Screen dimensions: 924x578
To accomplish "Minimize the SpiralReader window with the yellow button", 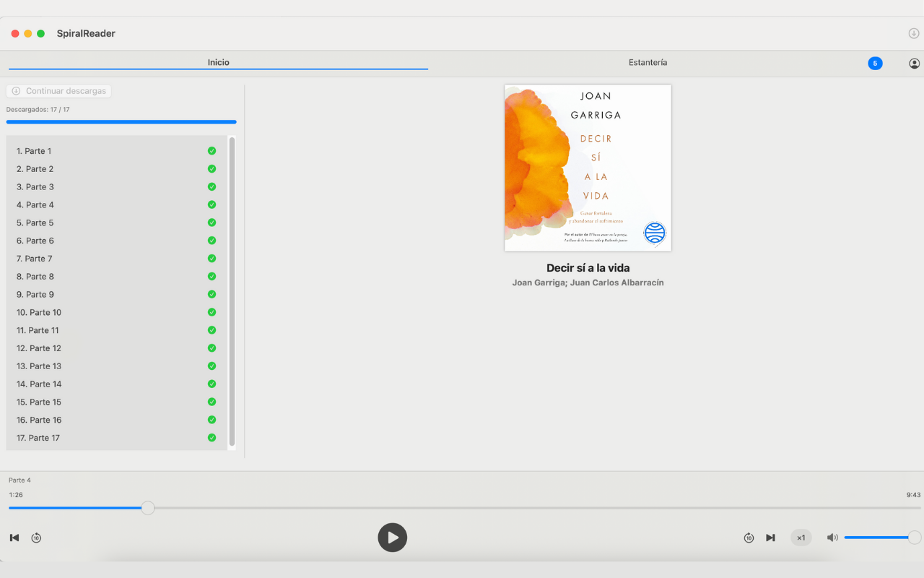I will pos(28,33).
